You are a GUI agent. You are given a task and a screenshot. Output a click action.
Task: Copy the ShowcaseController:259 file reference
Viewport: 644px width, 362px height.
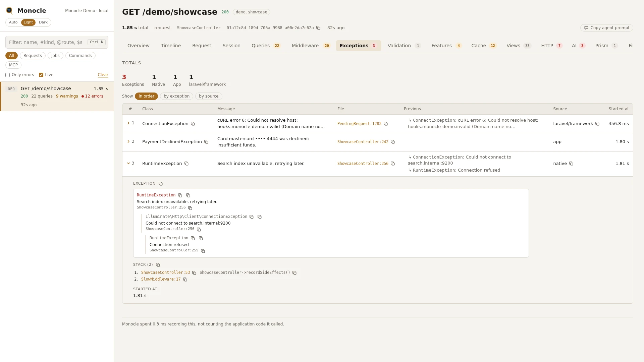(x=203, y=251)
